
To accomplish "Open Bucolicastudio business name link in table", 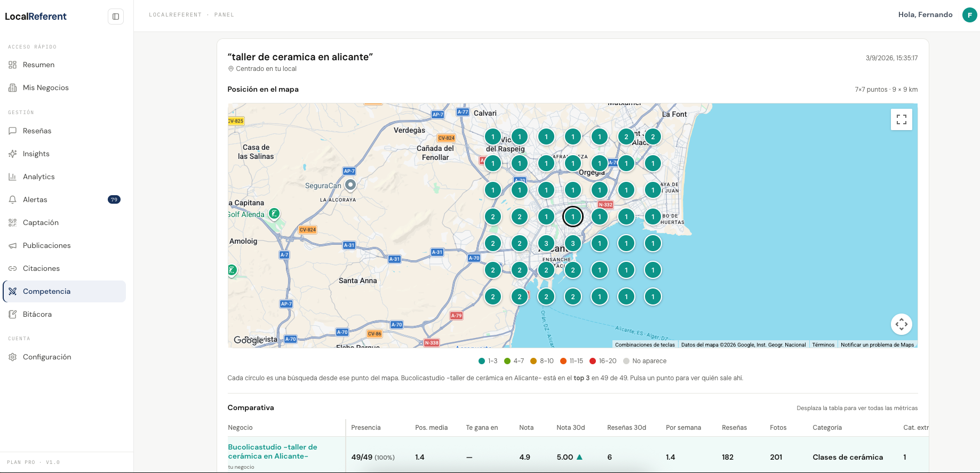I will pos(273,452).
